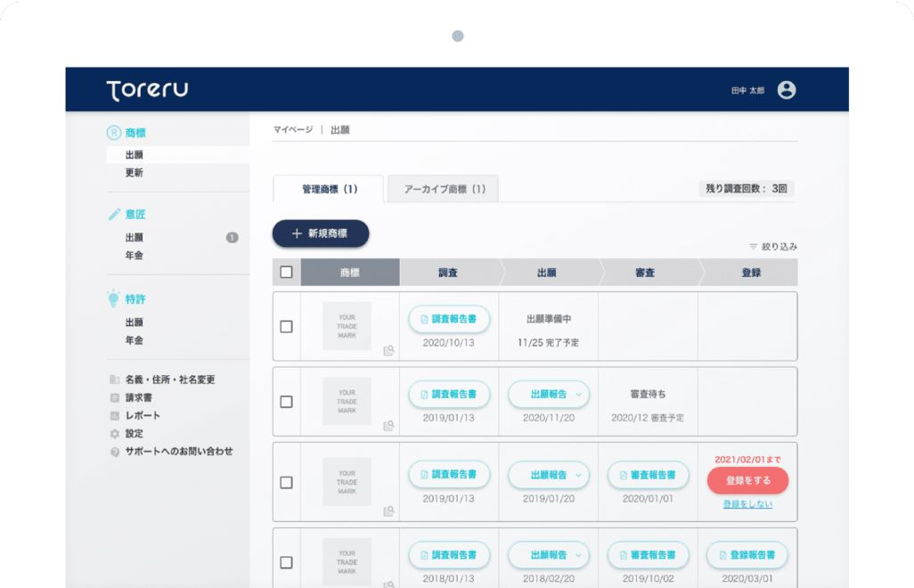Open 調査報告書 dated 2020/10/13
Screen dimensions: 914x588
pyautogui.click(x=449, y=319)
